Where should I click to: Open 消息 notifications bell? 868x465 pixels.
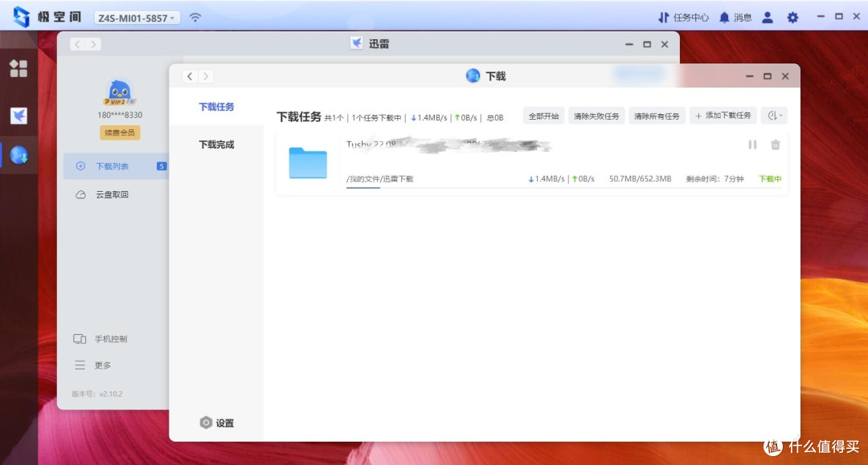click(735, 18)
